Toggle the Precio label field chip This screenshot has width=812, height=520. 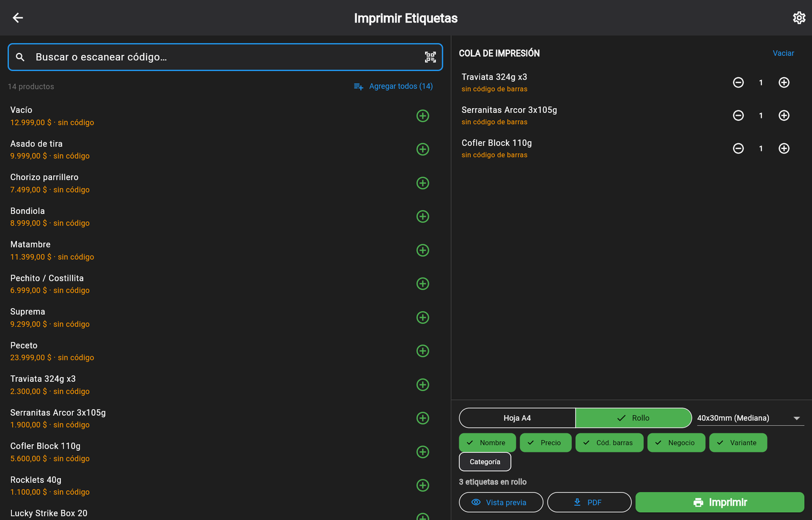pyautogui.click(x=545, y=443)
